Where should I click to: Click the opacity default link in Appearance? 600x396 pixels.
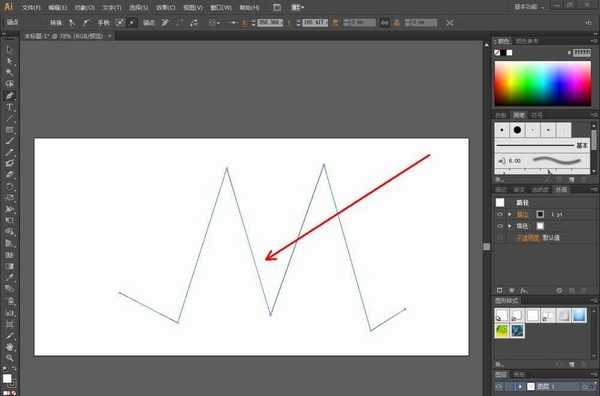[x=551, y=238]
